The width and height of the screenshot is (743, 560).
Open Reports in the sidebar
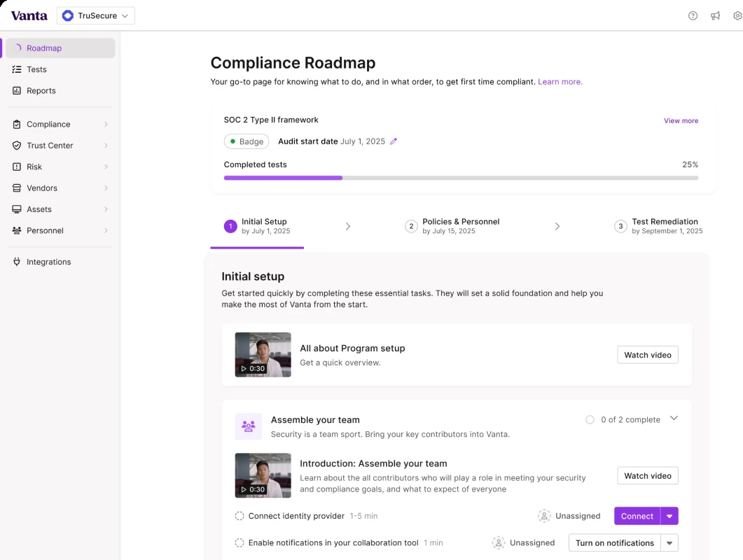pos(61,90)
